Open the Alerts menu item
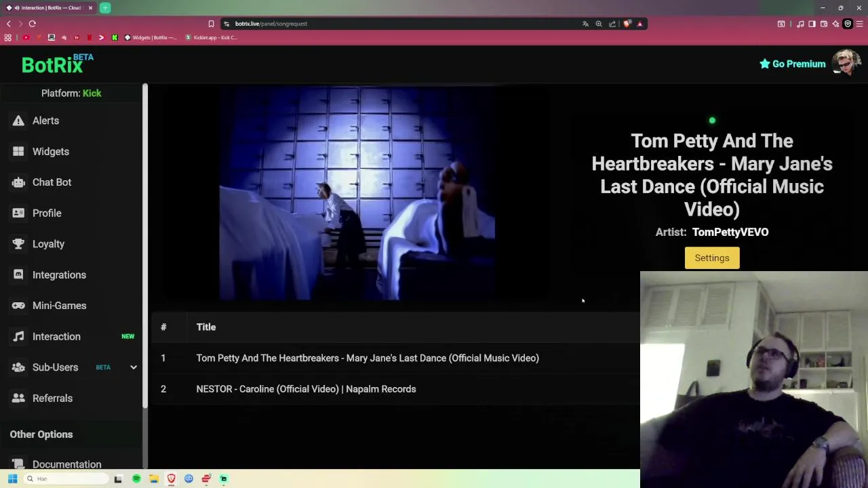Viewport: 868px width, 488px height. [x=45, y=121]
